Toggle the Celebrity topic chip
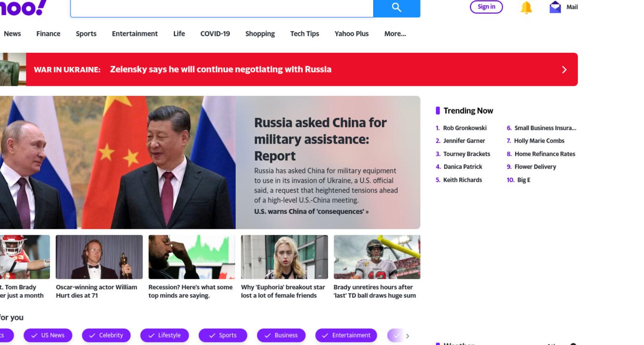 click(x=106, y=335)
